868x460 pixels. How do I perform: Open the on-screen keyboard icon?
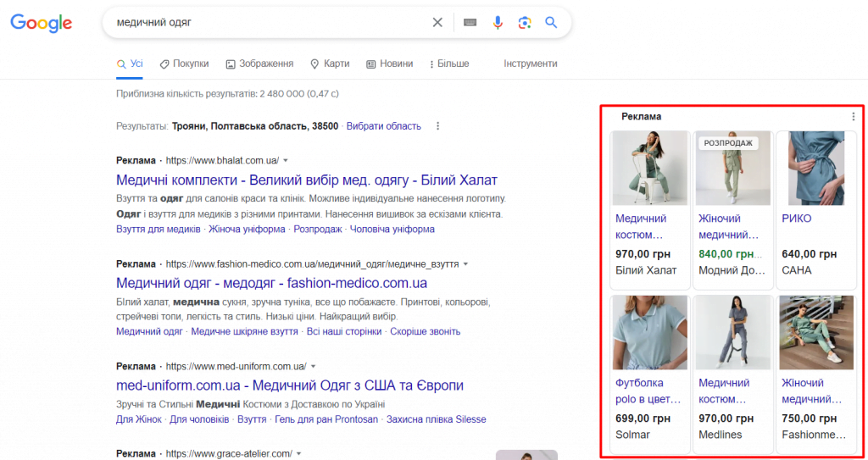[x=470, y=23]
